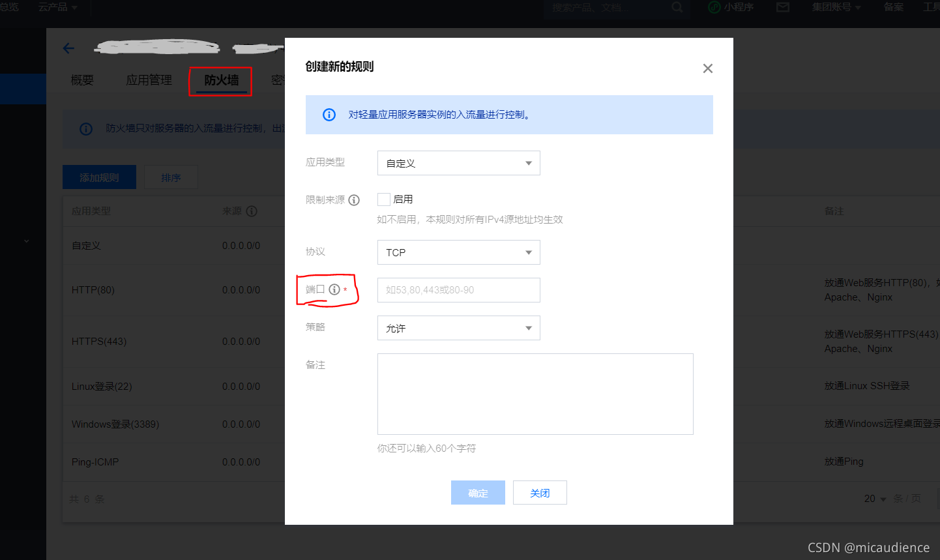Click the 确定 button
This screenshot has width=940, height=560.
[x=478, y=493]
